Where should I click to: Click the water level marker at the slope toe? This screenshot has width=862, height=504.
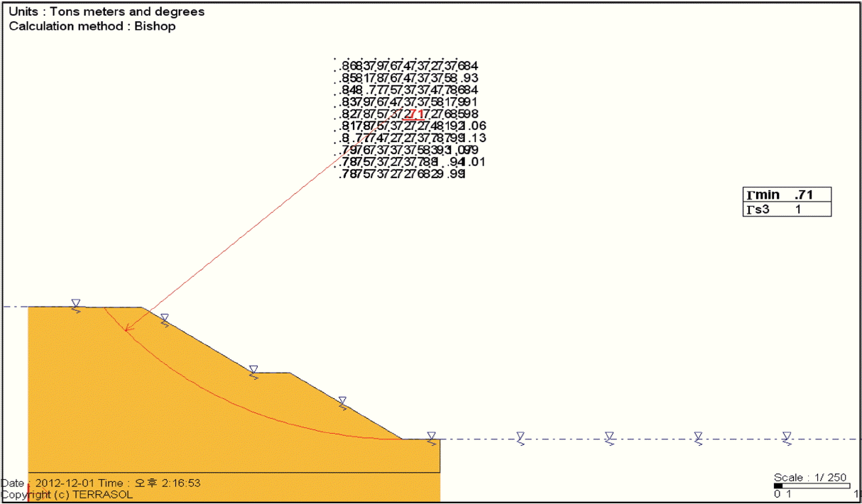(431, 437)
